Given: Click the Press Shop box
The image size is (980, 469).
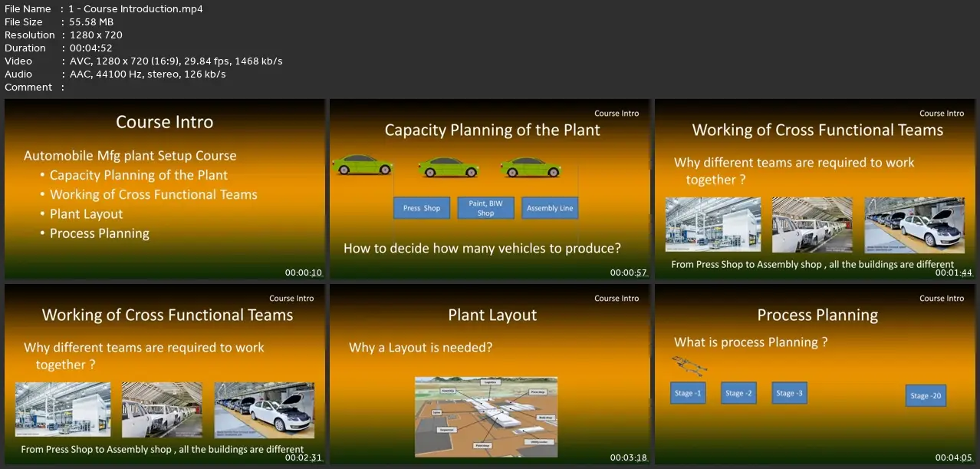Looking at the screenshot, I should (x=421, y=207).
